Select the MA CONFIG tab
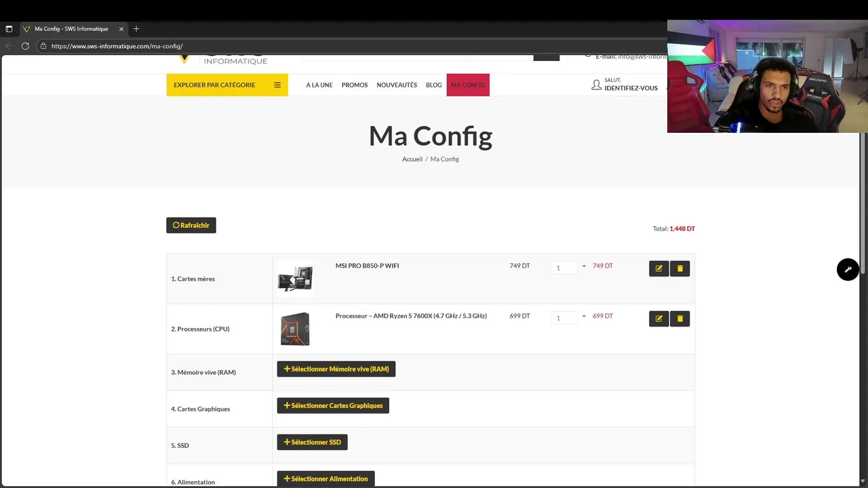 click(x=468, y=85)
